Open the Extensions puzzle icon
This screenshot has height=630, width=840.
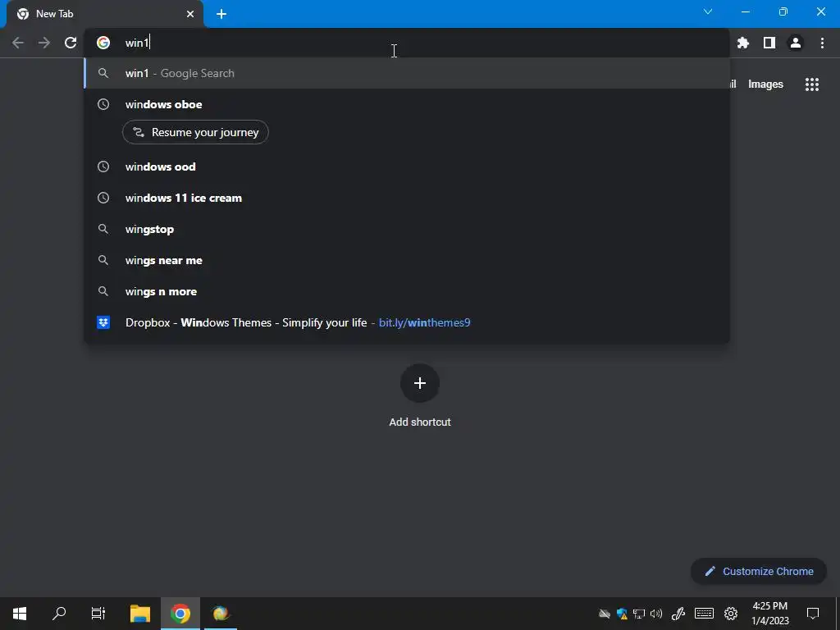click(x=743, y=43)
